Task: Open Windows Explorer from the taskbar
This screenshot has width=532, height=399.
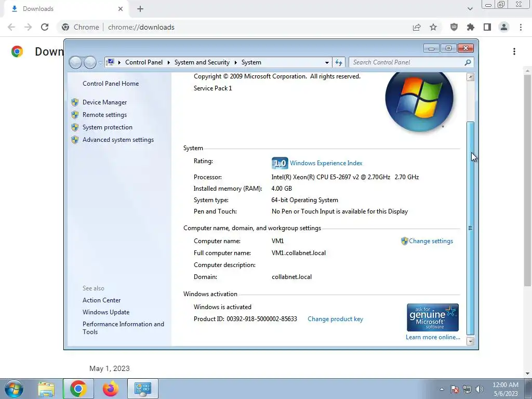Action: coord(46,389)
